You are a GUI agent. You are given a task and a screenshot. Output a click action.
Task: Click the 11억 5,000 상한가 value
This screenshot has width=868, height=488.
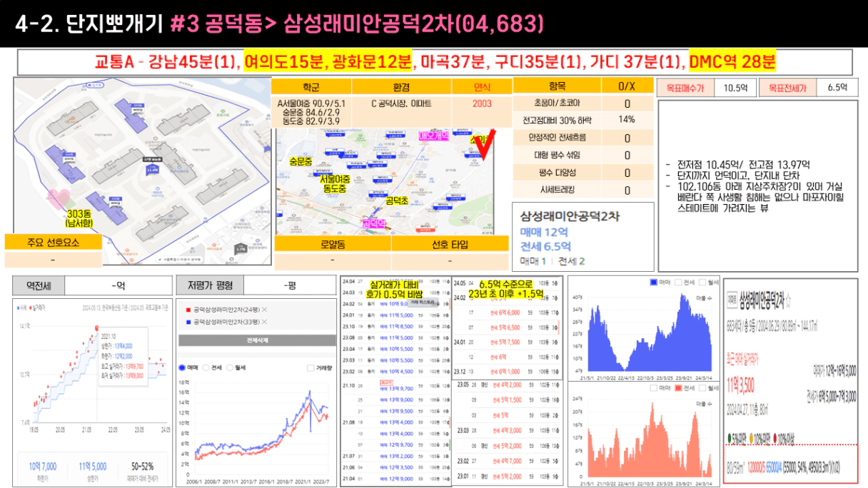pyautogui.click(x=93, y=465)
